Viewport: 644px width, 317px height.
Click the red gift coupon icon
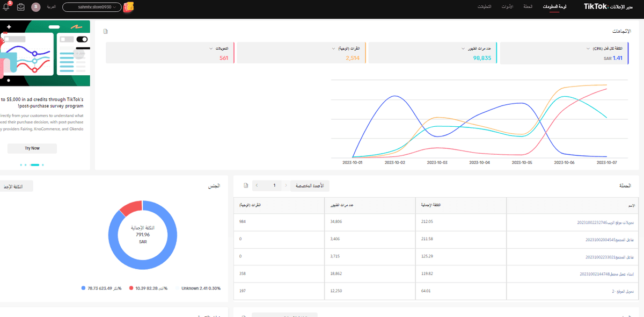(129, 8)
